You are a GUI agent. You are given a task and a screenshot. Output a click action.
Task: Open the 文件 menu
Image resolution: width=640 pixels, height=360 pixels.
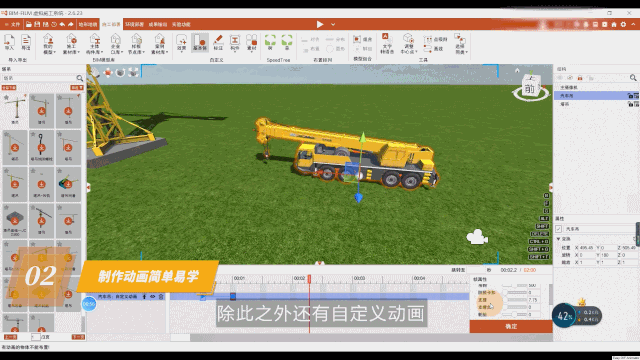(x=13, y=24)
